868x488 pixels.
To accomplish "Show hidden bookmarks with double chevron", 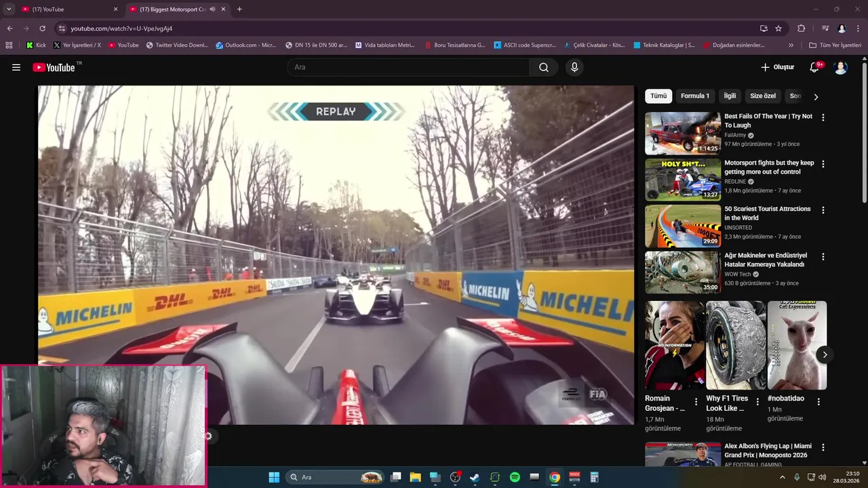I will [791, 45].
